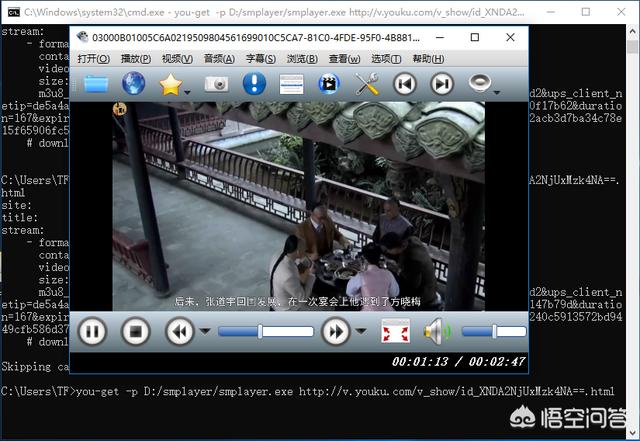The width and height of the screenshot is (640, 441).
Task: Click the SMPlayer title bar icon
Action: pyautogui.click(x=82, y=37)
